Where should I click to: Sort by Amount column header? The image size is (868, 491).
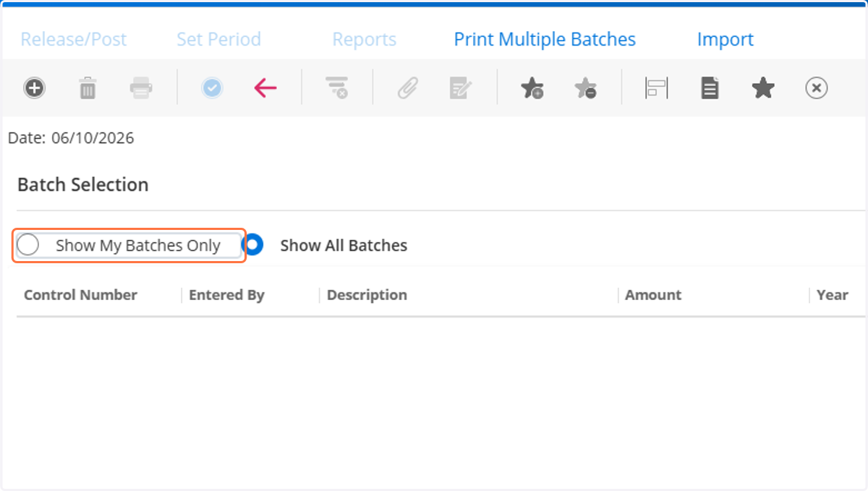(653, 295)
